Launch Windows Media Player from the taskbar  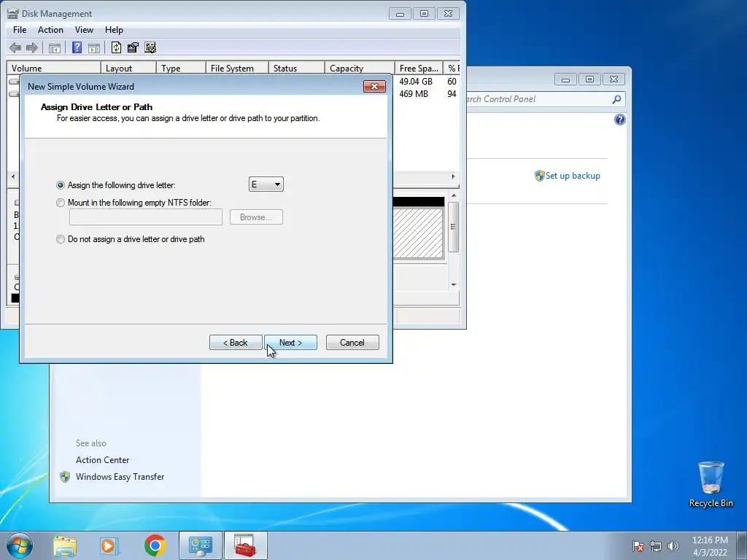(109, 545)
